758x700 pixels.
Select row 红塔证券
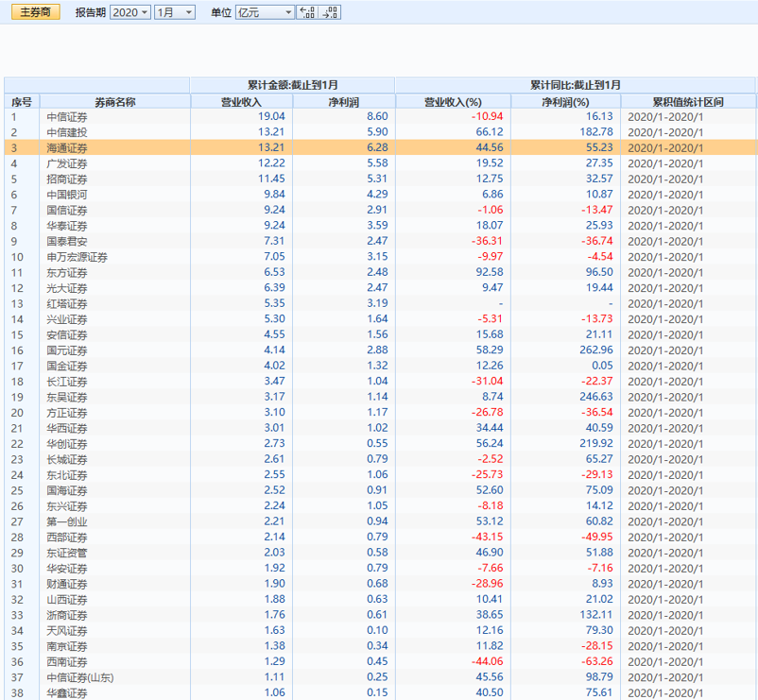click(380, 303)
